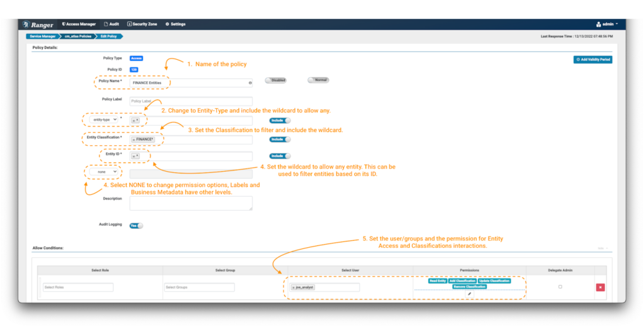Toggle the Normal override switch

click(319, 80)
